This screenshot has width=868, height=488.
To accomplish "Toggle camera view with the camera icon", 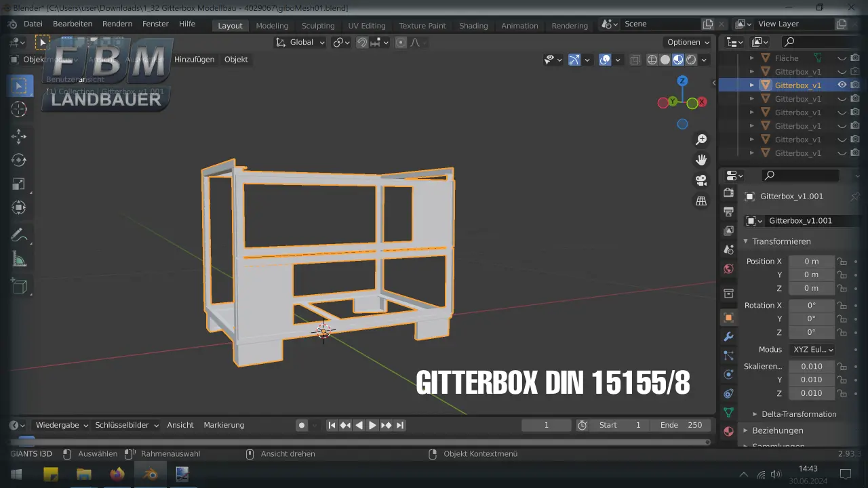I will [x=701, y=180].
